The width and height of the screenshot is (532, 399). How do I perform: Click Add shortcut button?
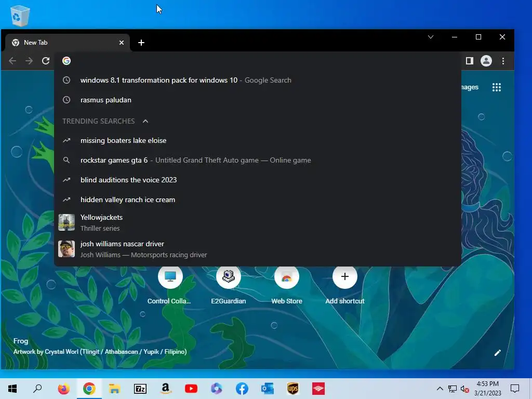tap(345, 285)
